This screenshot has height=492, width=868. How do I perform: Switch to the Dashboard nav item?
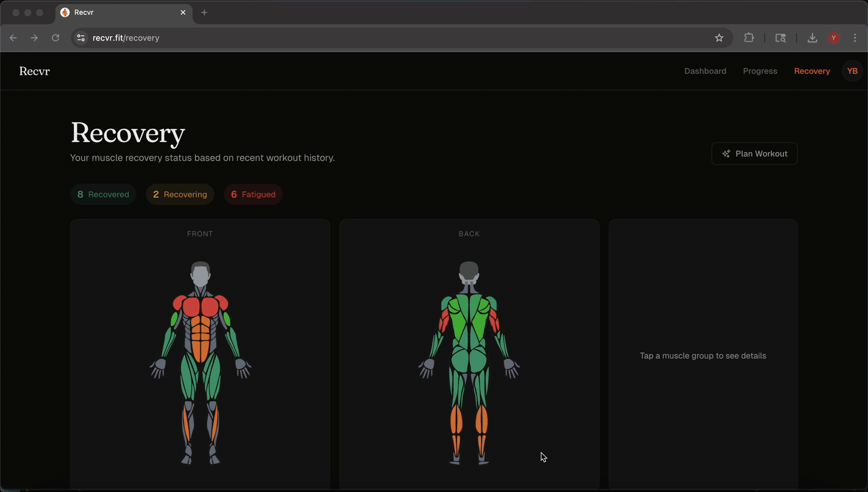click(x=705, y=71)
